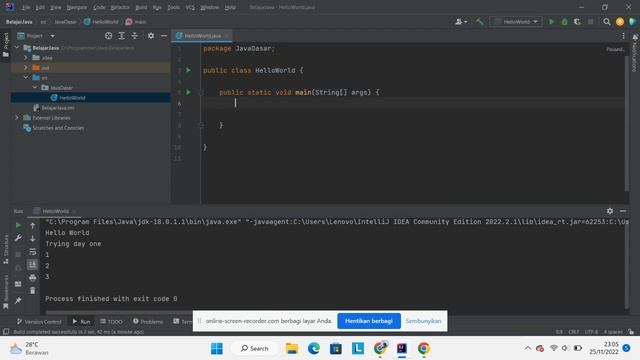
Task: Jump down the stack trace arrow
Action: (33, 238)
